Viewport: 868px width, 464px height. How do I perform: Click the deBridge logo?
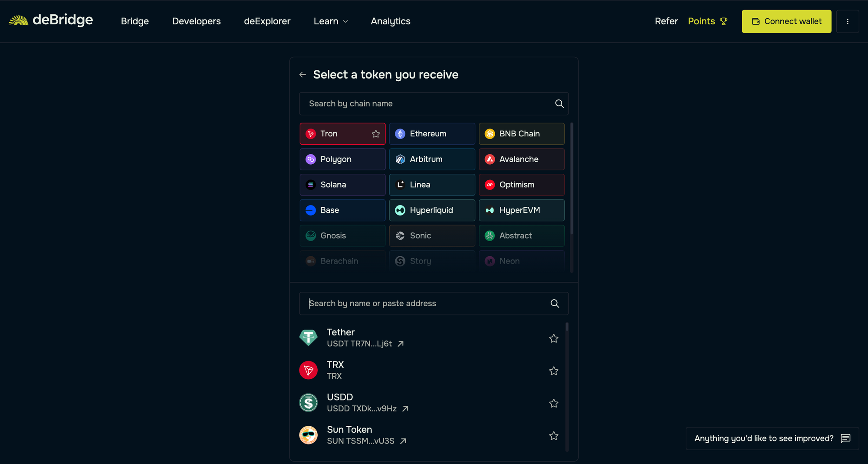(51, 20)
